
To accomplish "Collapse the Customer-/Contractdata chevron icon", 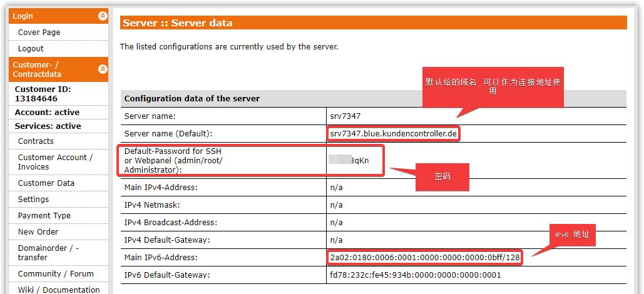I will pos(103,69).
